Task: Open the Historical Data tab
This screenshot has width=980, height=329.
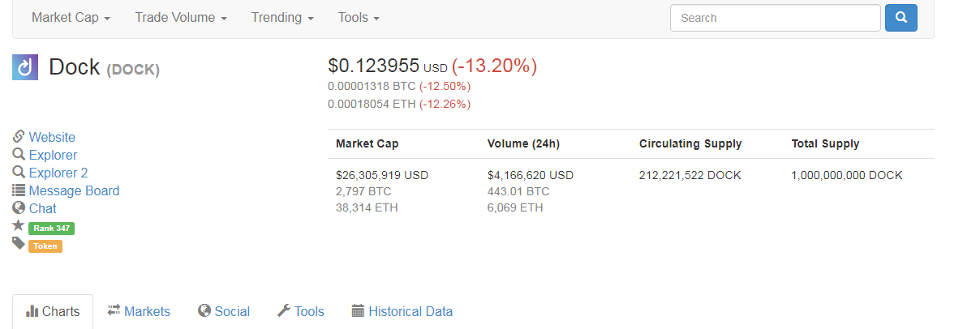Action: 402,311
